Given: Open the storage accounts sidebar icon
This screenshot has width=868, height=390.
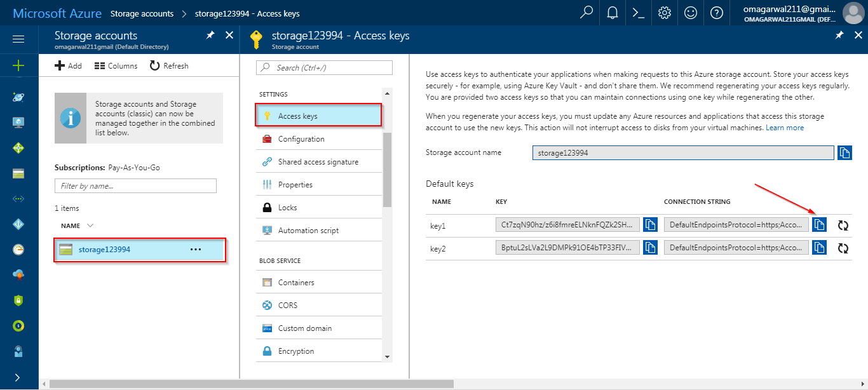Looking at the screenshot, I should 18,173.
